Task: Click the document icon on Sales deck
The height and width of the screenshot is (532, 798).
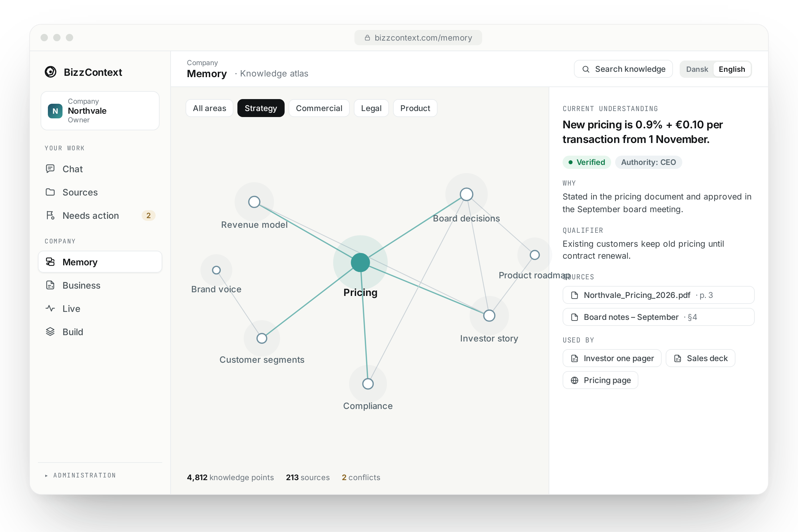Action: [678, 358]
